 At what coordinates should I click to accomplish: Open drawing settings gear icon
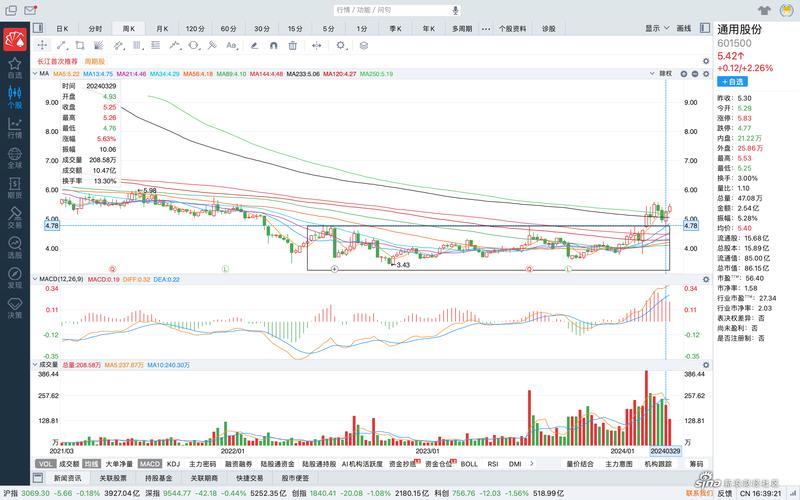click(340, 45)
